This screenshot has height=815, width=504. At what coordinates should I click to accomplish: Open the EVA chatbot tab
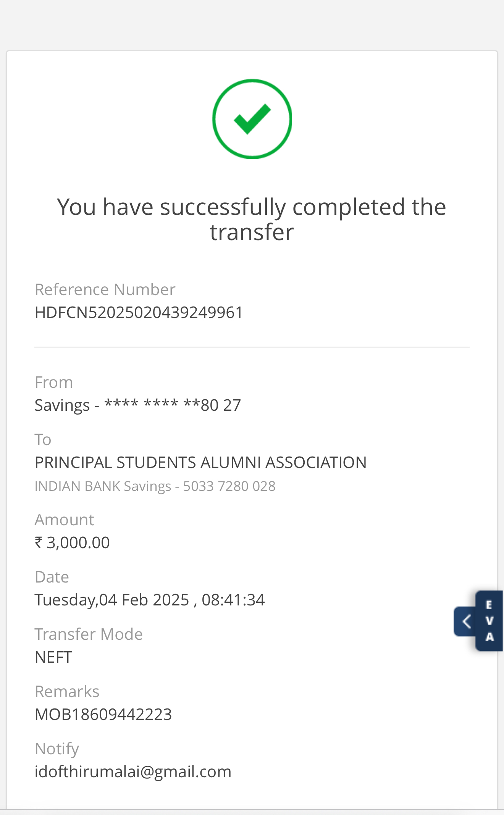point(489,621)
